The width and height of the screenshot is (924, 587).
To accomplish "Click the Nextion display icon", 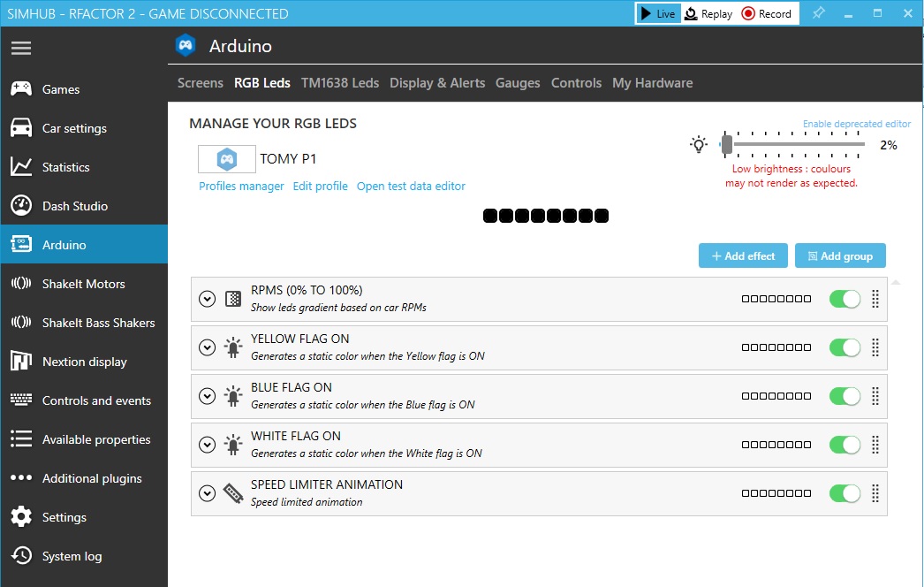I will click(x=21, y=361).
